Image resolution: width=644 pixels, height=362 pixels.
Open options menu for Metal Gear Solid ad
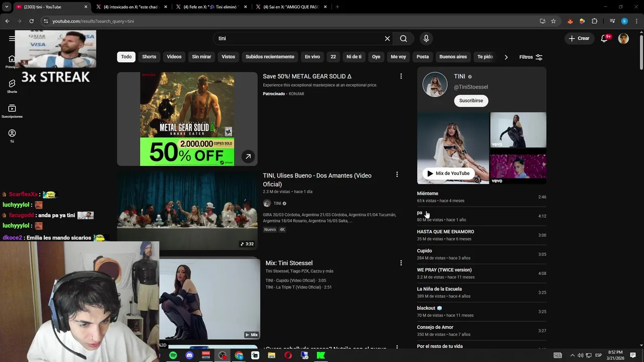[x=401, y=76]
